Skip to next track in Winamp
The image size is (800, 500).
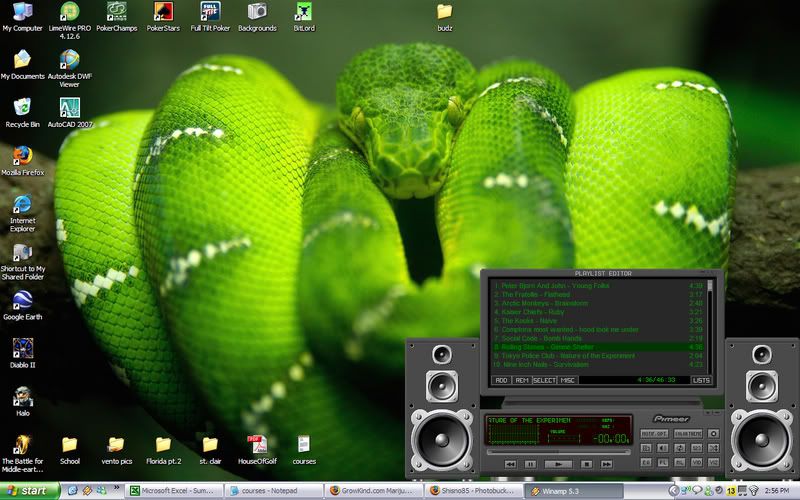[x=606, y=464]
